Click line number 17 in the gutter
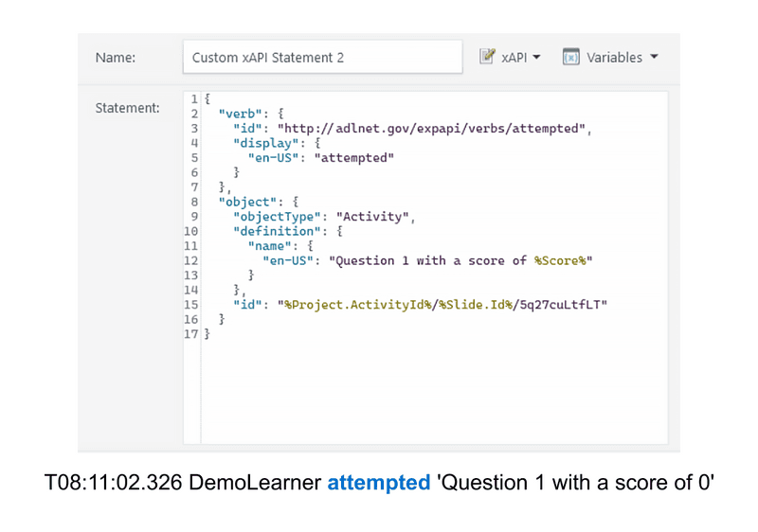Image resolution: width=758 pixels, height=532 pixels. pyautogui.click(x=191, y=334)
